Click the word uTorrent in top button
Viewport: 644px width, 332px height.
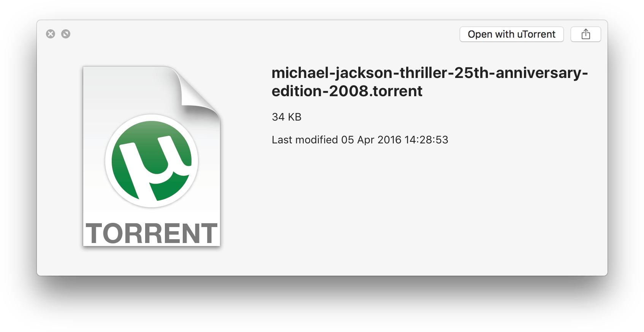coord(536,34)
